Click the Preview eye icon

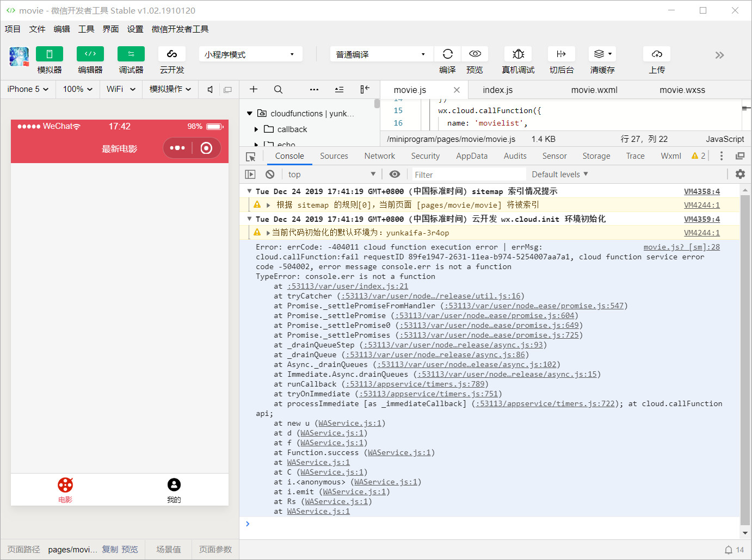click(475, 54)
